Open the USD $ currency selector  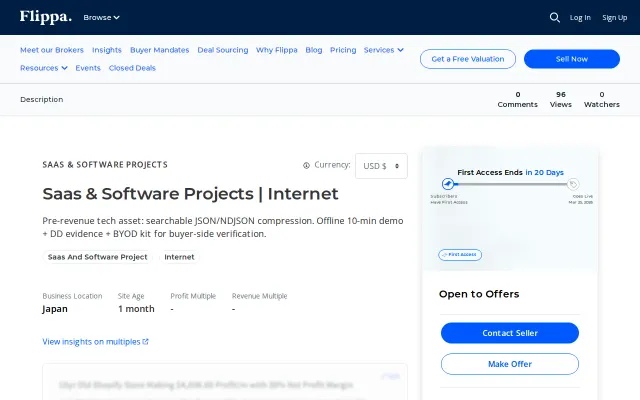tap(381, 166)
